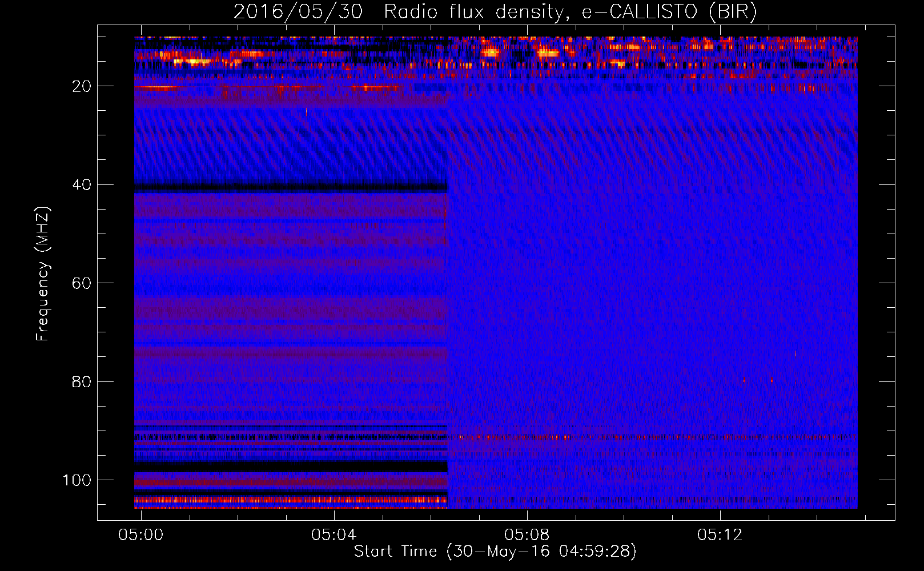
Task: Click the 05:08 time tick label
Action: [x=527, y=535]
